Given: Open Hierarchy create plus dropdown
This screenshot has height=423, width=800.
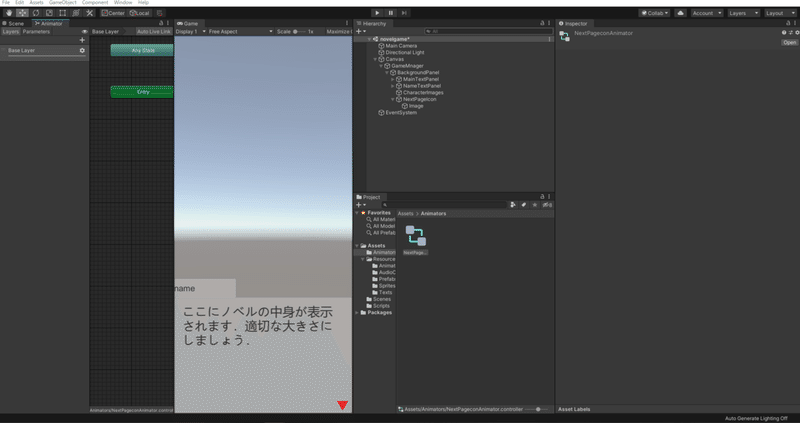Looking at the screenshot, I should point(361,32).
